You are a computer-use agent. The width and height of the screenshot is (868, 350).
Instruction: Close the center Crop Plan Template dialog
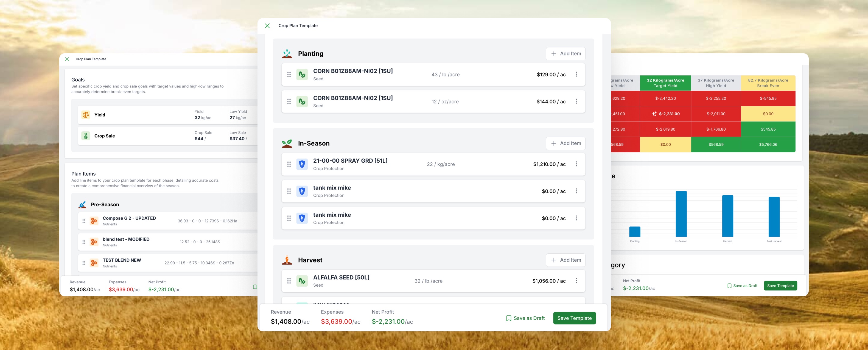pos(267,26)
